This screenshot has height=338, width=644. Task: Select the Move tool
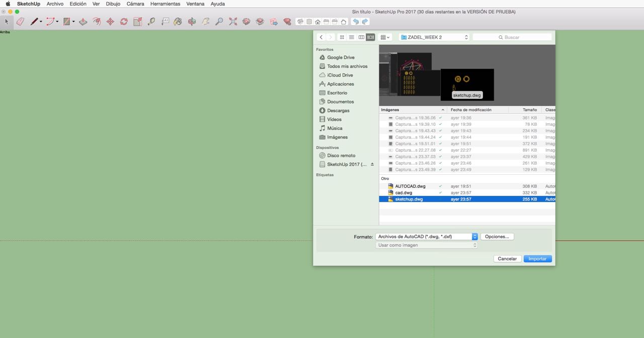[110, 22]
